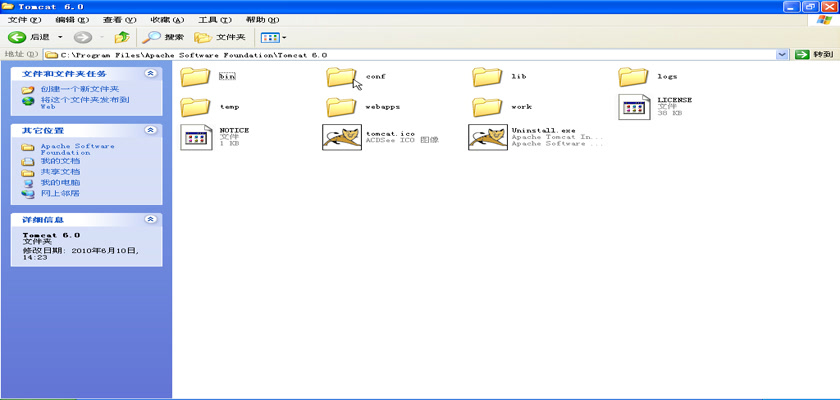Click 将这个文件夹发布到 Web link
This screenshot has height=400, width=840.
tap(85, 102)
